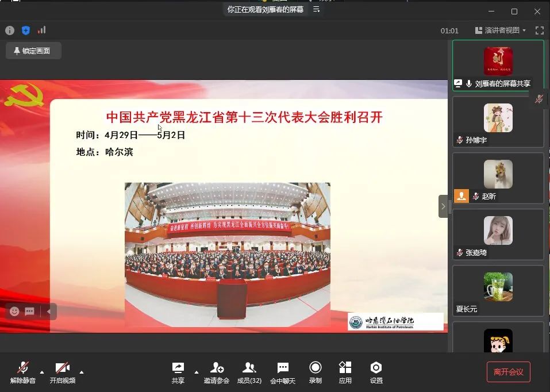Enter full screen mode

pos(539,30)
